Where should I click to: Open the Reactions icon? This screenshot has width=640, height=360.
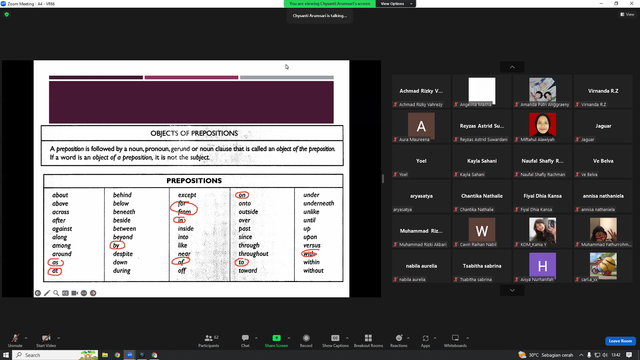tap(399, 338)
